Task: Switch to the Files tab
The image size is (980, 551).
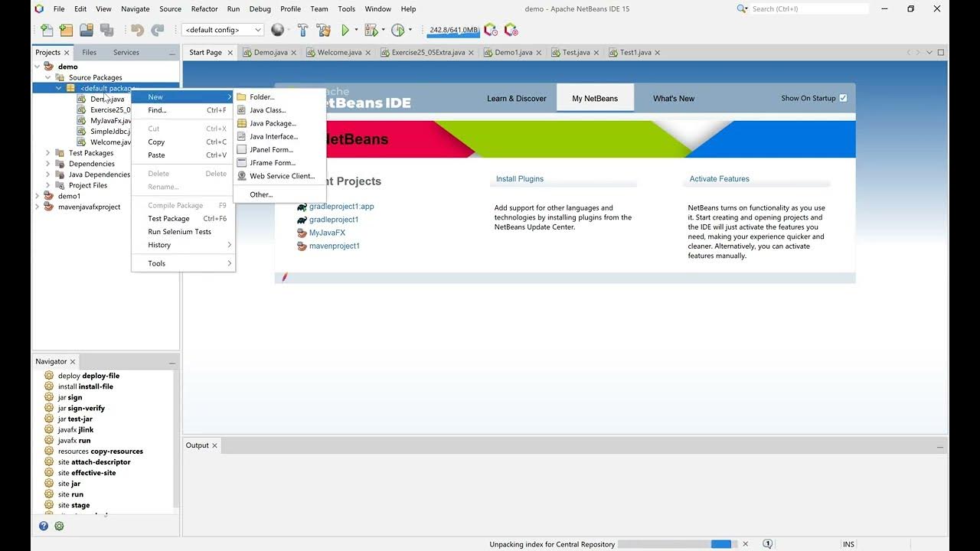Action: coord(90,53)
